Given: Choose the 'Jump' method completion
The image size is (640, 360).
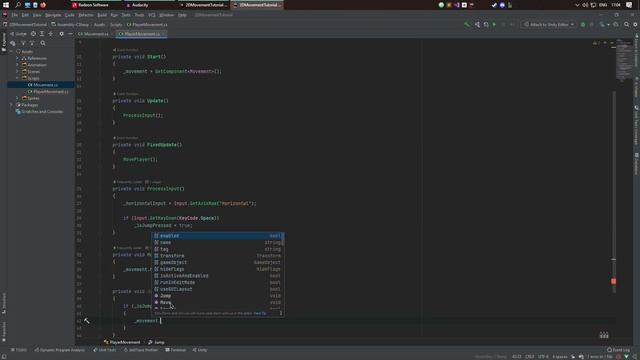Looking at the screenshot, I should pyautogui.click(x=218, y=296).
